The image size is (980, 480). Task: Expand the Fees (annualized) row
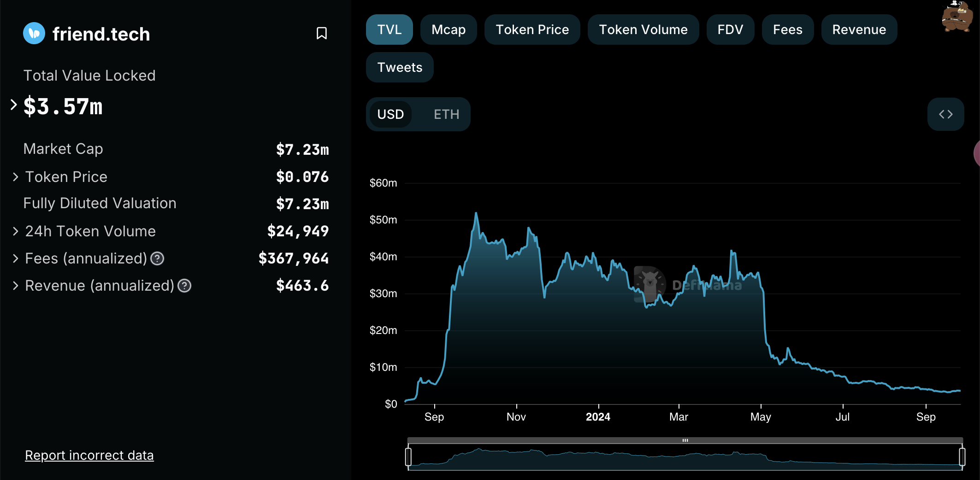[x=16, y=258]
